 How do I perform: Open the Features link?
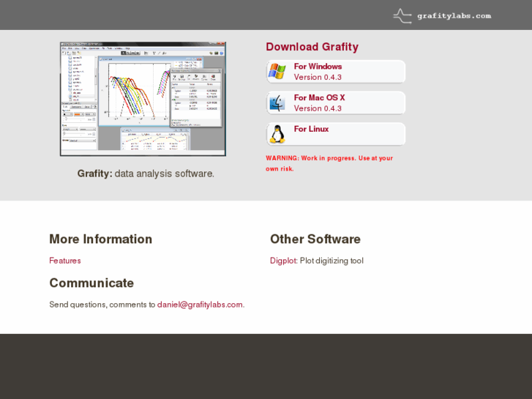click(x=65, y=261)
